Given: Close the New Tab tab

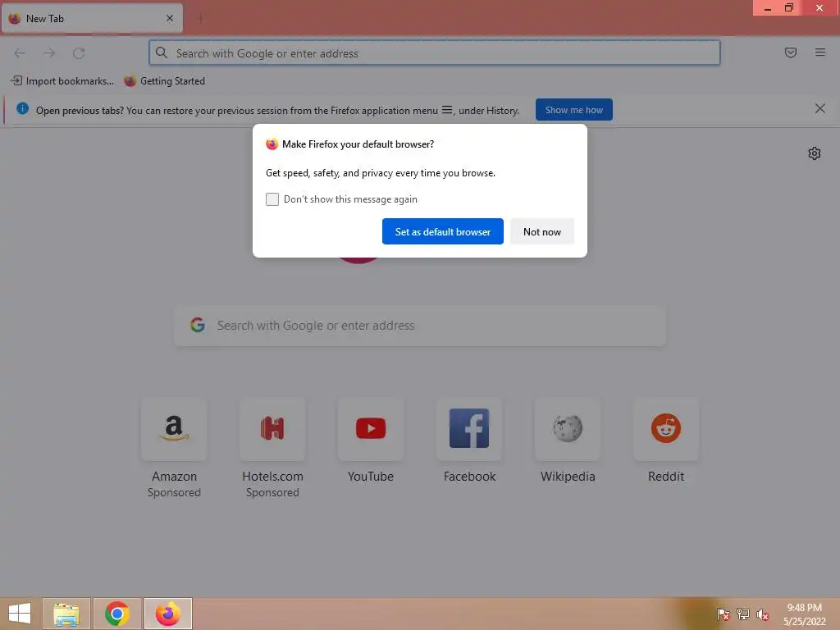Looking at the screenshot, I should (x=170, y=18).
